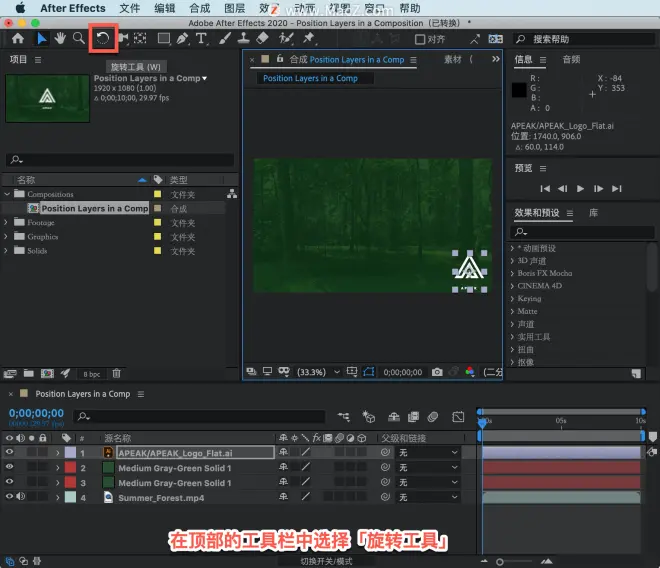Click the 8 bpc color depth button
660x568 pixels.
[x=91, y=374]
